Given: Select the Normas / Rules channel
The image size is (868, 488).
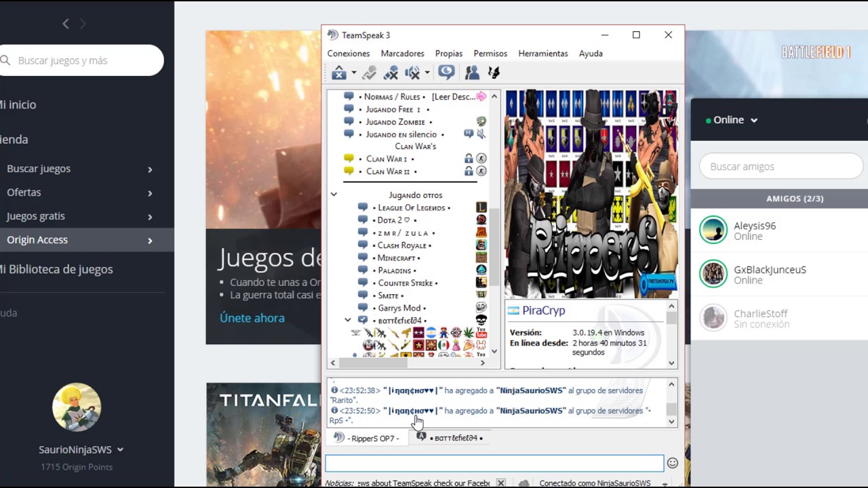Looking at the screenshot, I should 392,97.
